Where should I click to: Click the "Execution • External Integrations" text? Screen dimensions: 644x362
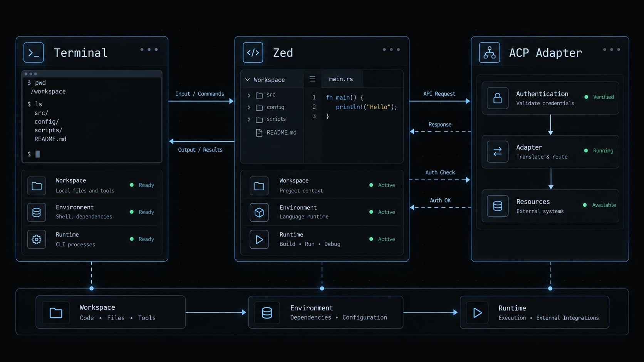click(548, 318)
